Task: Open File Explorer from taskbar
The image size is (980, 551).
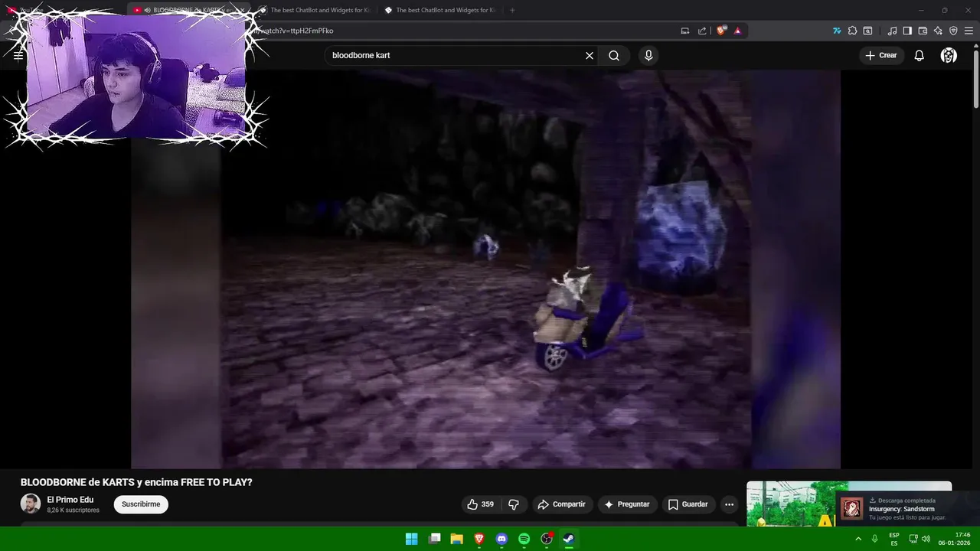Action: coord(457,539)
